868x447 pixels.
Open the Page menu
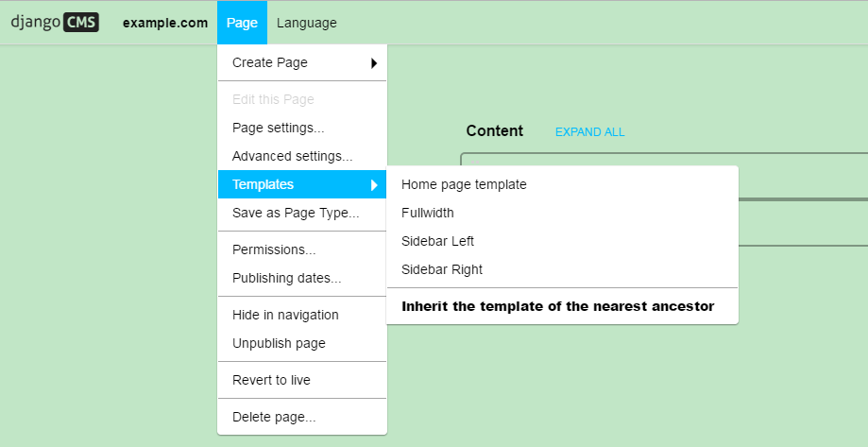(242, 23)
